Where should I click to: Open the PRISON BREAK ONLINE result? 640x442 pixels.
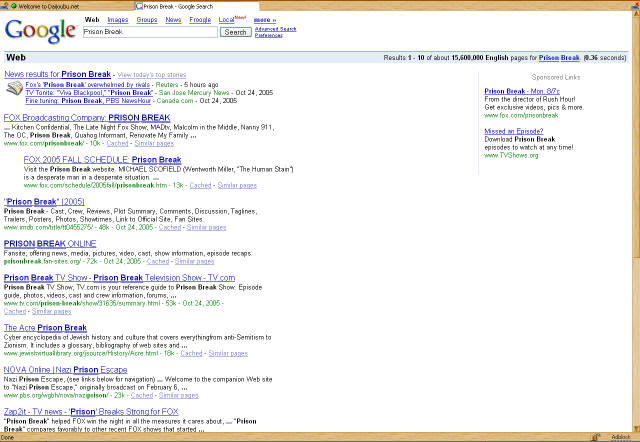50,244
